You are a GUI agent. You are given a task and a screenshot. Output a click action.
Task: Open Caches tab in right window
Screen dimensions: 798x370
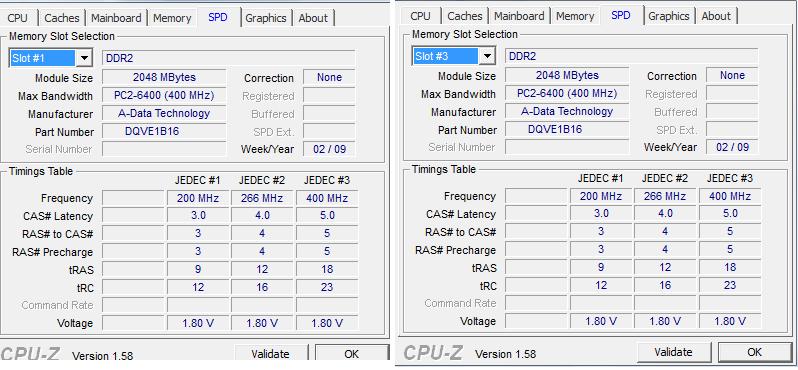(465, 16)
